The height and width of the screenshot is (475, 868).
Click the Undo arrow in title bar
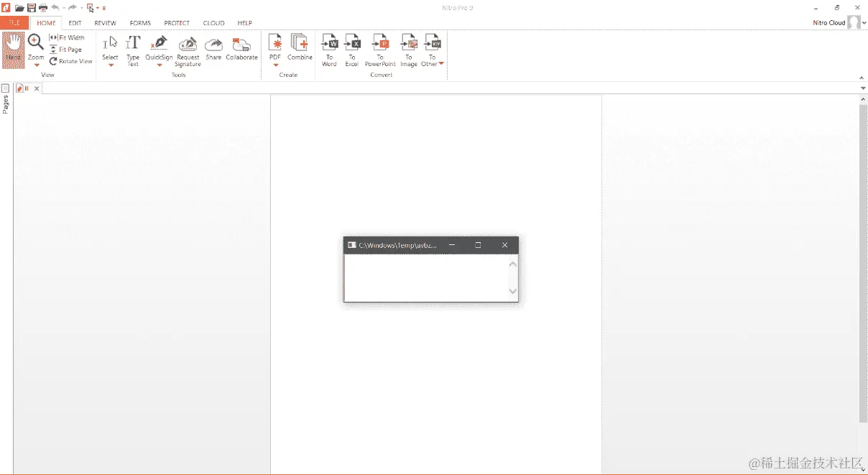(x=55, y=8)
